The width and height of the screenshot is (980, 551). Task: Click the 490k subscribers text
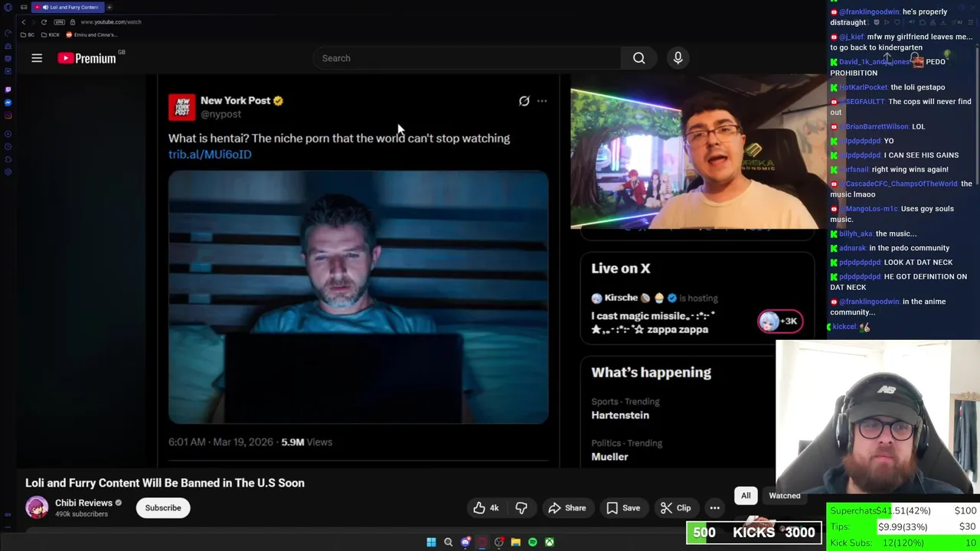pyautogui.click(x=81, y=514)
